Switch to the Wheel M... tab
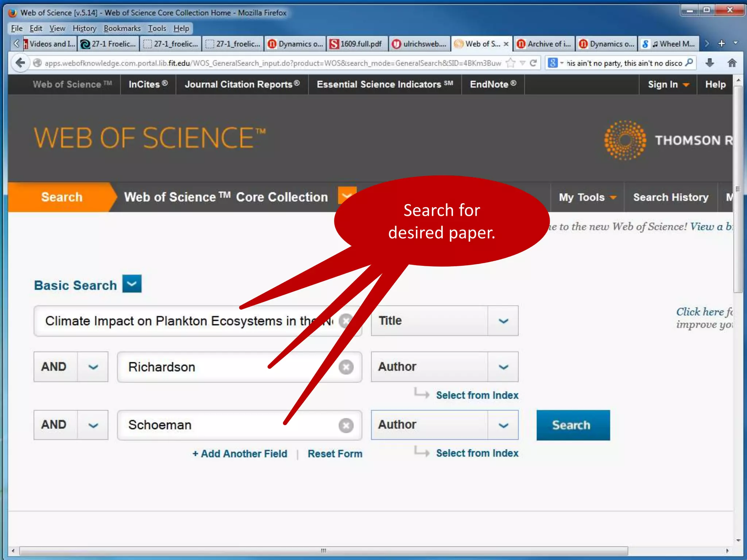747x560 pixels. point(668,44)
